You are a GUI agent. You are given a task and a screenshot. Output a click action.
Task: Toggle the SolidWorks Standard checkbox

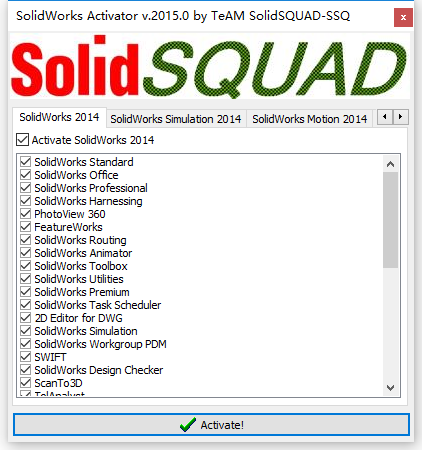click(26, 162)
